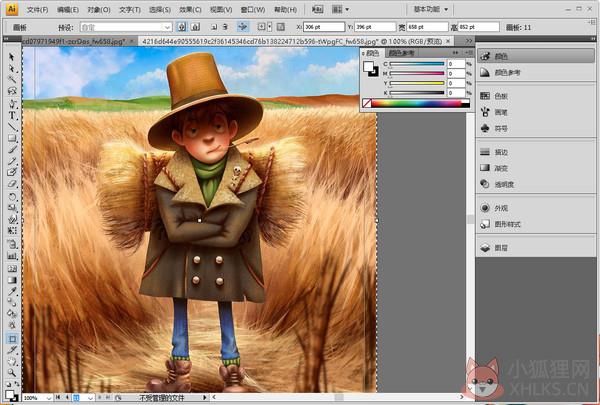This screenshot has height=405, width=600.
Task: Open the 帮助(H) menu
Action: pos(285,10)
